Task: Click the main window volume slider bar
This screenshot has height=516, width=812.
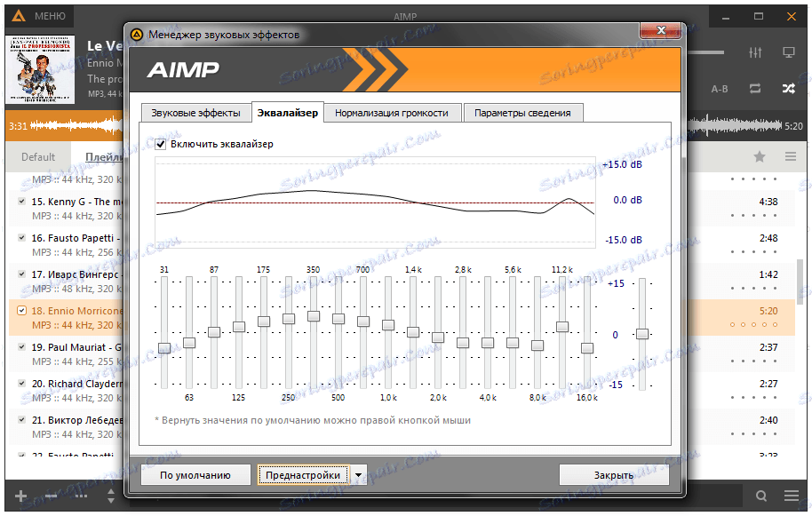Action: [706, 52]
